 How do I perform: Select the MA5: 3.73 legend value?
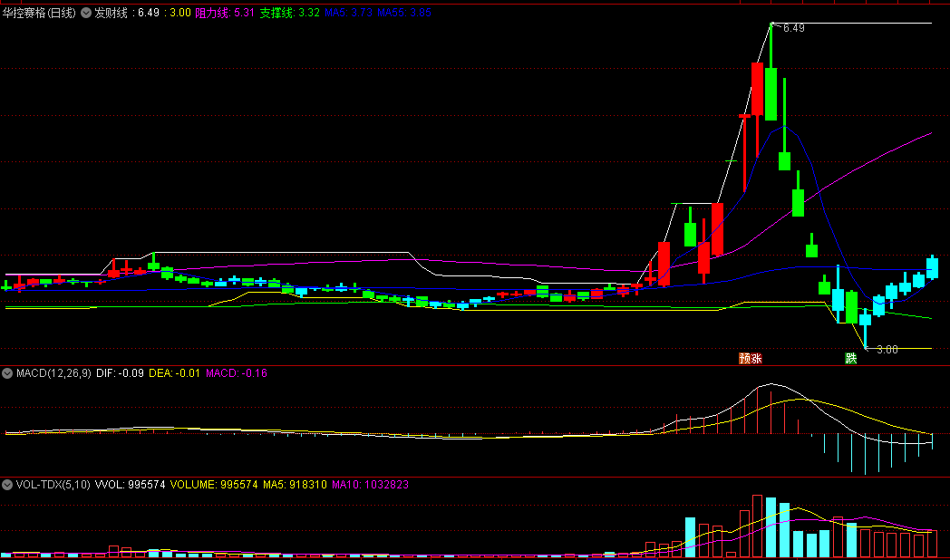point(348,13)
